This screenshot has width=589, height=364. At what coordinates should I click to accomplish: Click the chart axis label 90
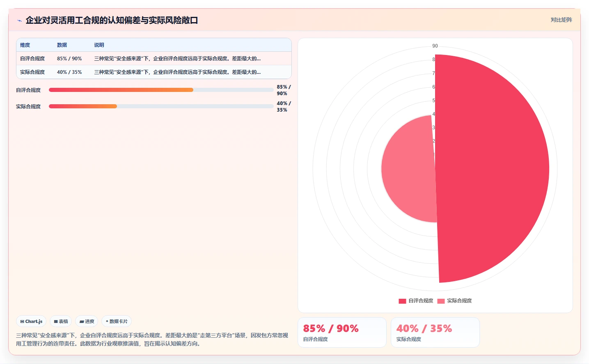point(435,46)
